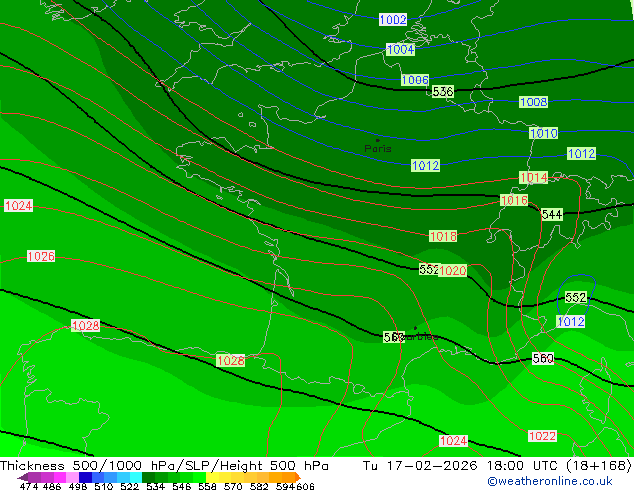Screen dimensions: 634x490
Task: Click the 570 legend value
Action: 233,486
